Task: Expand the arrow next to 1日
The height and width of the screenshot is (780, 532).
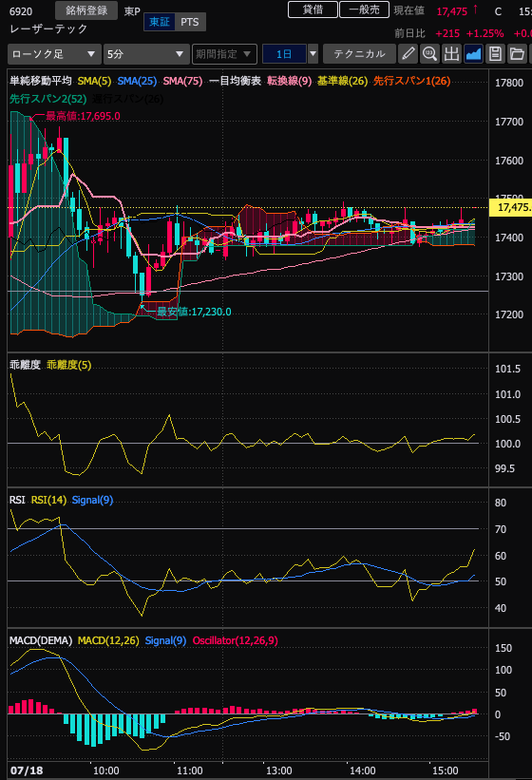Action: pyautogui.click(x=313, y=54)
